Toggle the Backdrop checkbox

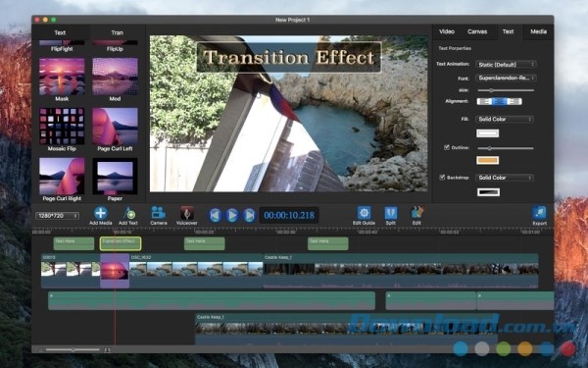tap(442, 178)
